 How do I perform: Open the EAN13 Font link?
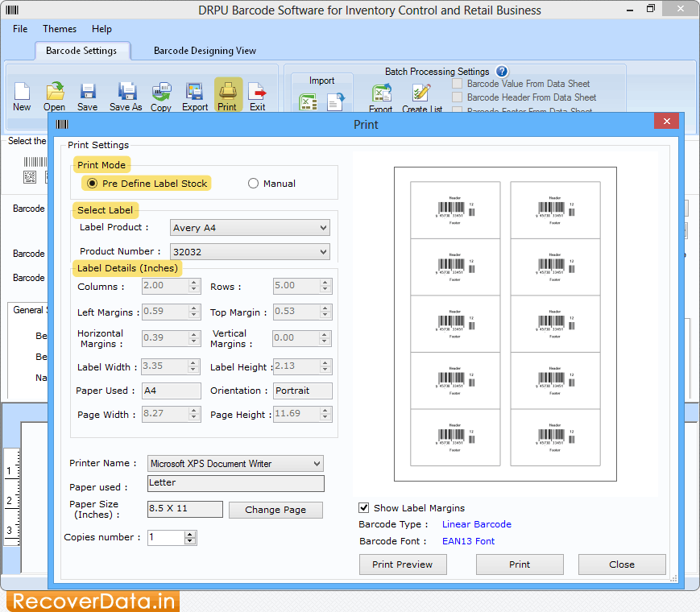click(468, 540)
